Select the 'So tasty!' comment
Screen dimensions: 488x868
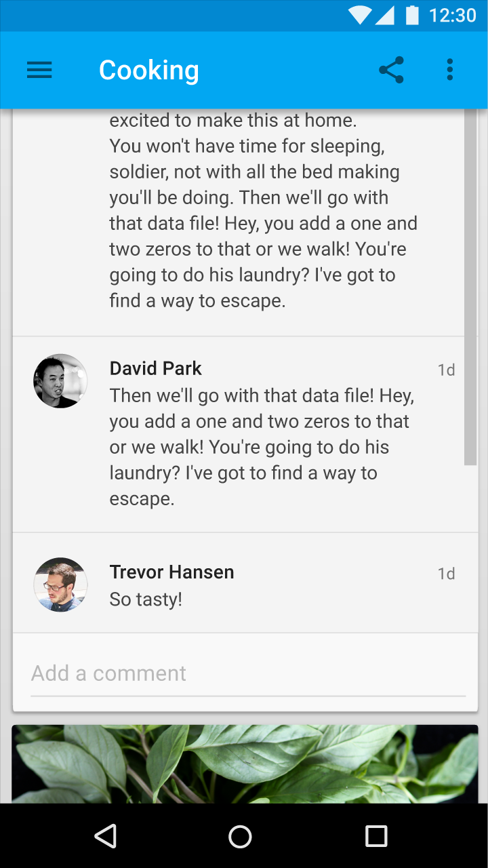pyautogui.click(x=146, y=599)
